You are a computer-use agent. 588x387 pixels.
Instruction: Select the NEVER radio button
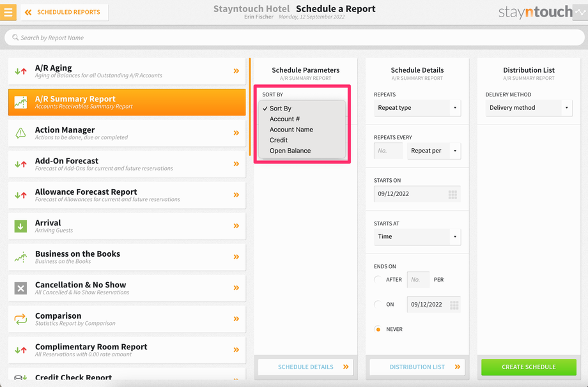378,330
